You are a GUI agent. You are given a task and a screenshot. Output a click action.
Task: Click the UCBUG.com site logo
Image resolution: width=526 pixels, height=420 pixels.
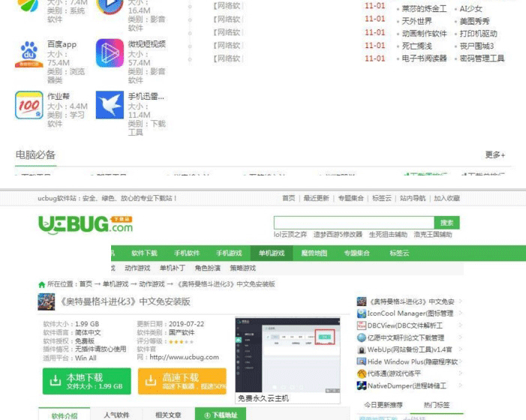(86, 224)
